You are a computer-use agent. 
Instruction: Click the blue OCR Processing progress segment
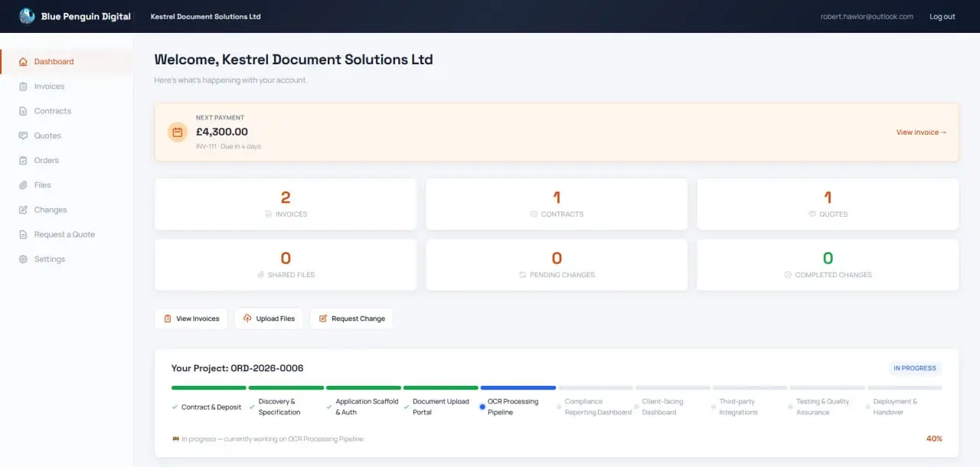(518, 388)
